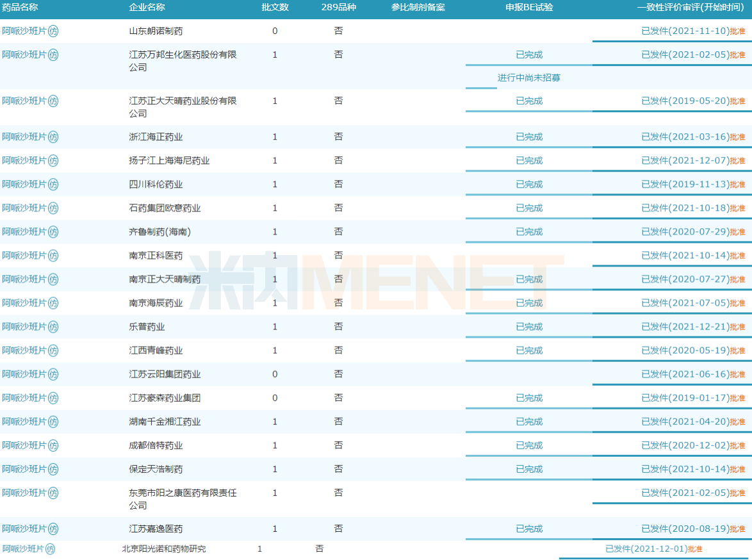Screen dimensions: 752x560
Task: Click the 仿 icon in the 东莞市阳之康医药 row
Action: tap(53, 493)
